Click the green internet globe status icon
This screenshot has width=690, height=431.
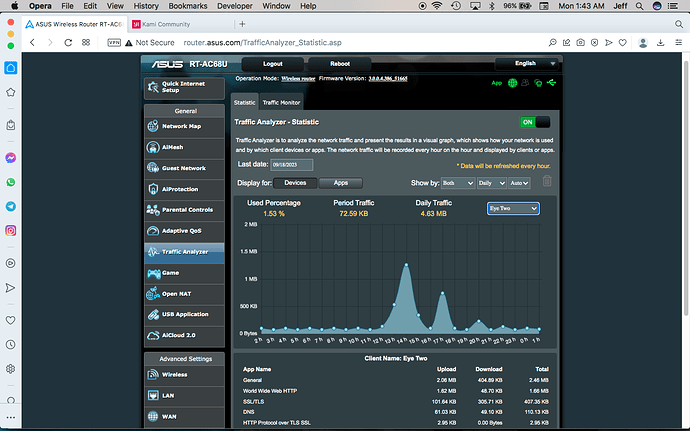pyautogui.click(x=512, y=83)
